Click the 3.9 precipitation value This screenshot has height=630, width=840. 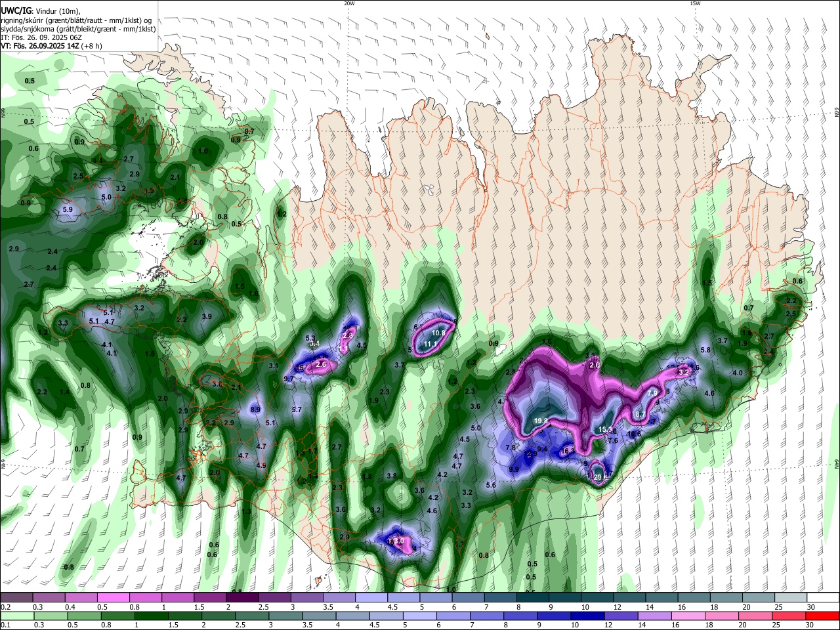207,316
